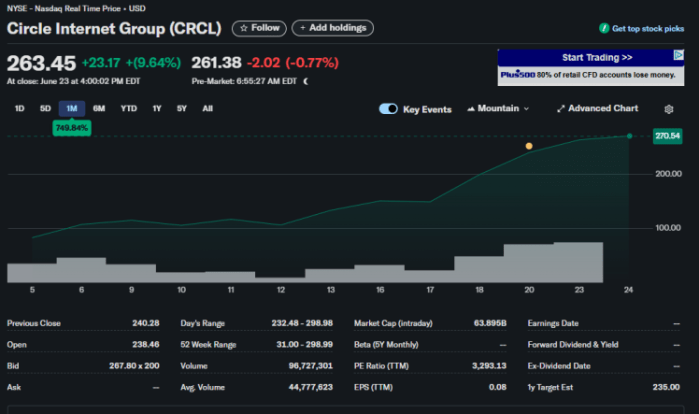Click green endpoint dot on chart line
Image resolution: width=699 pixels, height=414 pixels.
[629, 135]
